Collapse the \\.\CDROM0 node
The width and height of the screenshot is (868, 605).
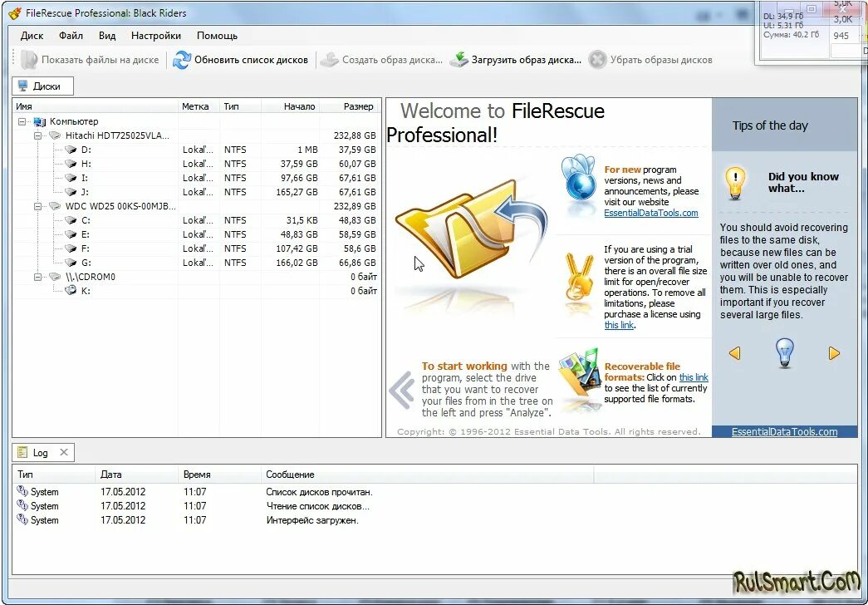tap(37, 277)
